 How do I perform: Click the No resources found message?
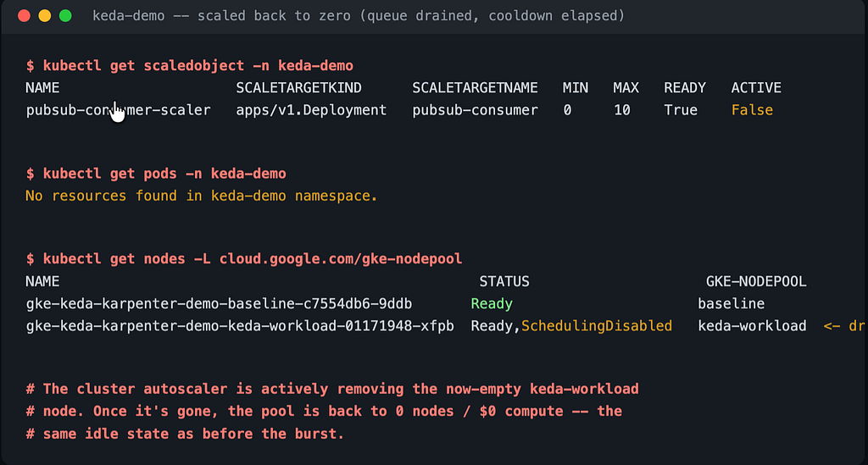tap(201, 196)
